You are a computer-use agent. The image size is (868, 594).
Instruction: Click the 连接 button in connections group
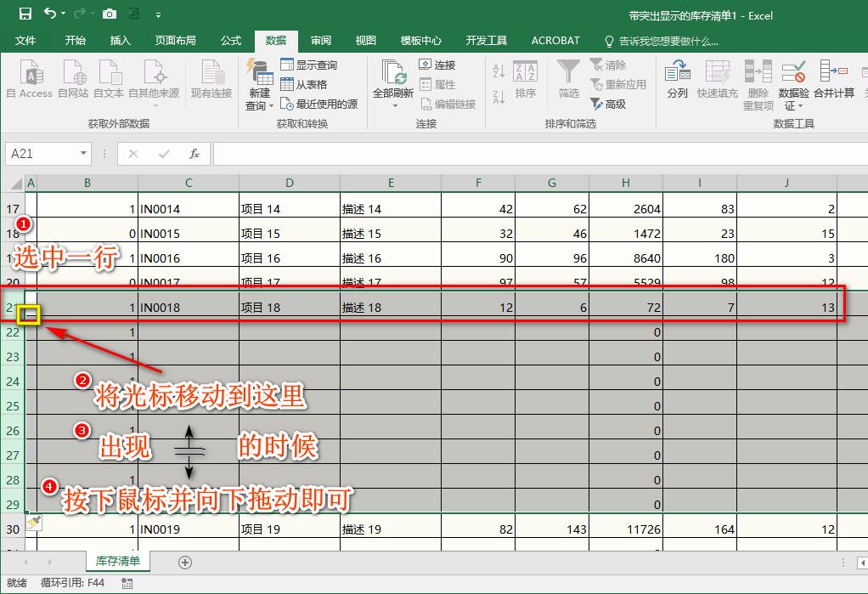437,65
